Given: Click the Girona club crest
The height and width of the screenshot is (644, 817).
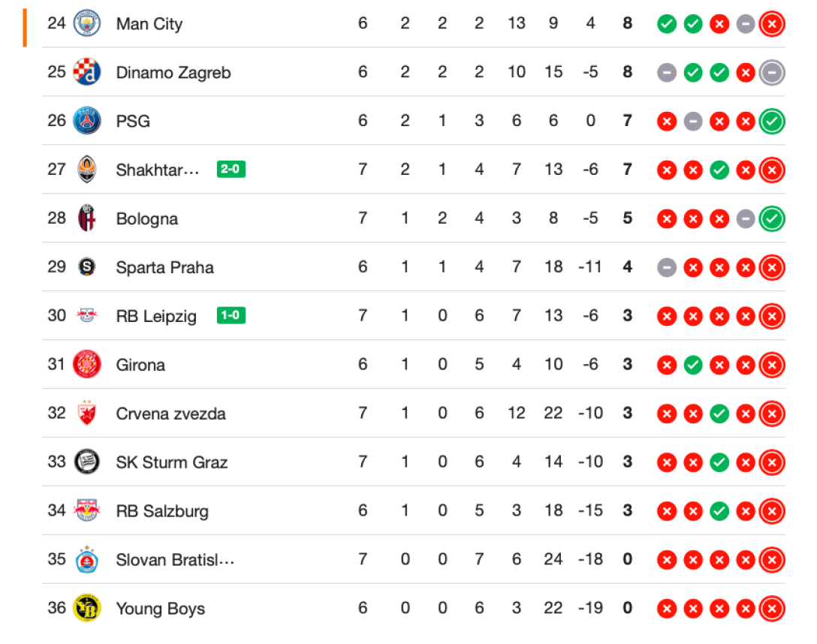Looking at the screenshot, I should pos(87,365).
